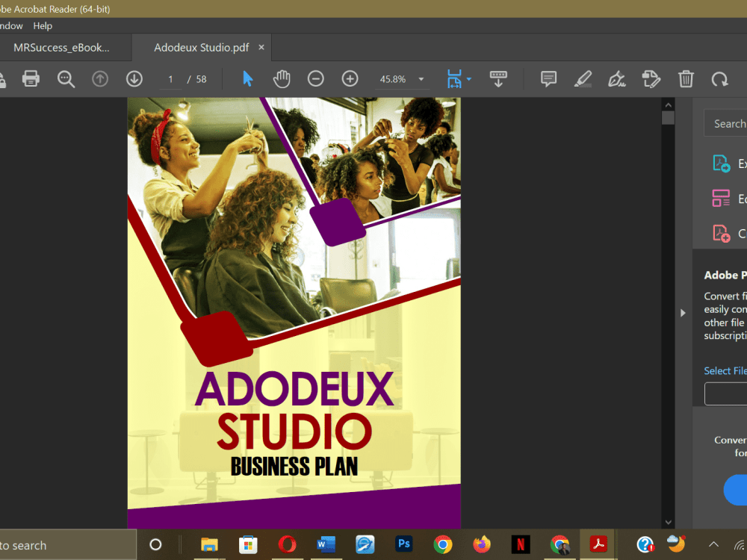The image size is (747, 560).
Task: Click the Delete trash icon
Action: click(x=686, y=79)
